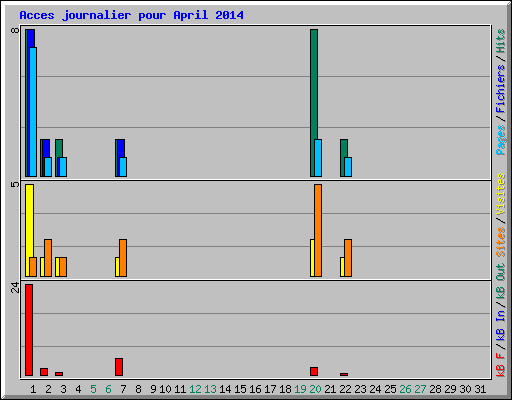Screen dimensions: 512x400
Task: Select day label 11 on the x-axis
Action: click(180, 389)
